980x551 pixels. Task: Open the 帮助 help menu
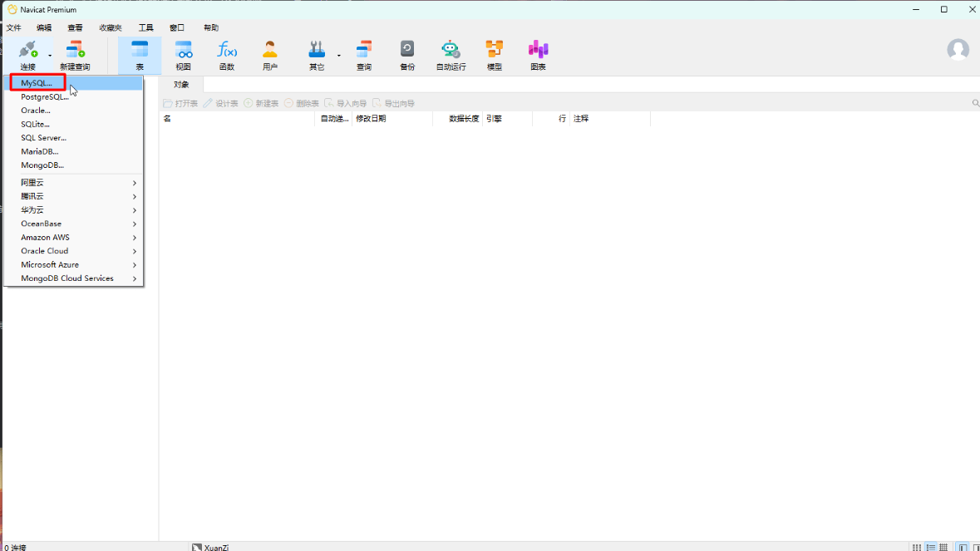click(211, 27)
